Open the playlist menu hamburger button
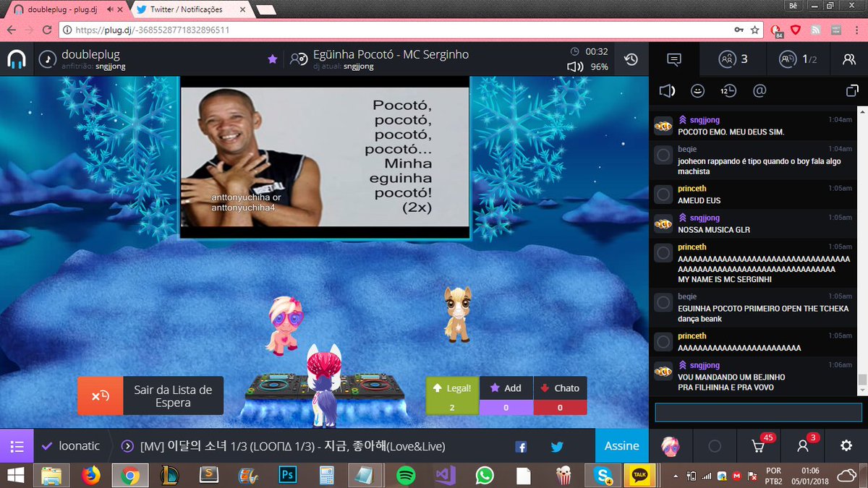This screenshot has width=868, height=488. (x=17, y=446)
